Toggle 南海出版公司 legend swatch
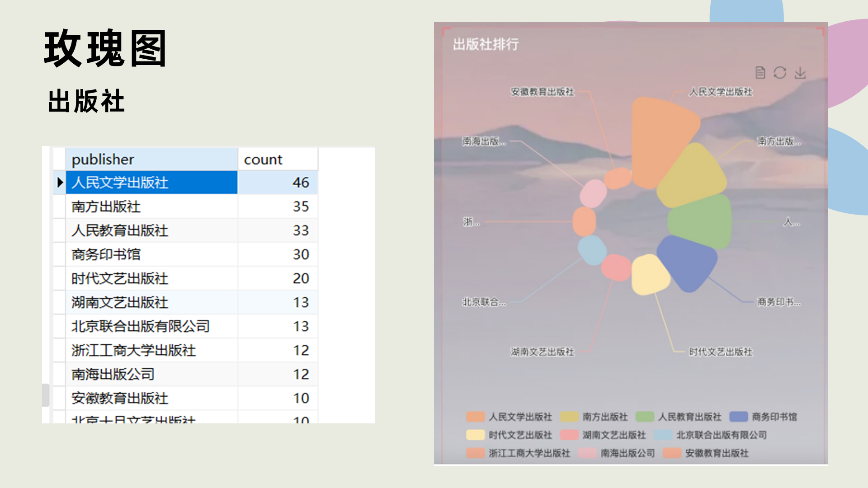868x488 pixels. (x=587, y=453)
